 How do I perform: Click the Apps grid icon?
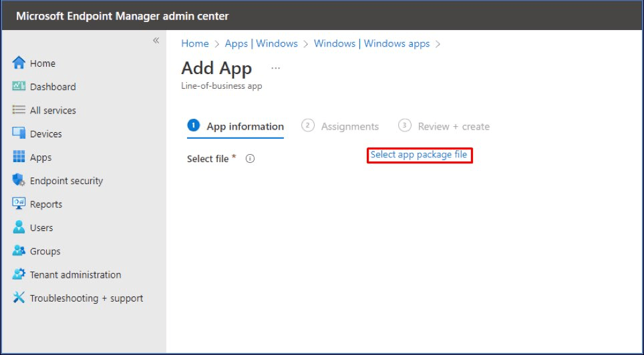point(19,157)
